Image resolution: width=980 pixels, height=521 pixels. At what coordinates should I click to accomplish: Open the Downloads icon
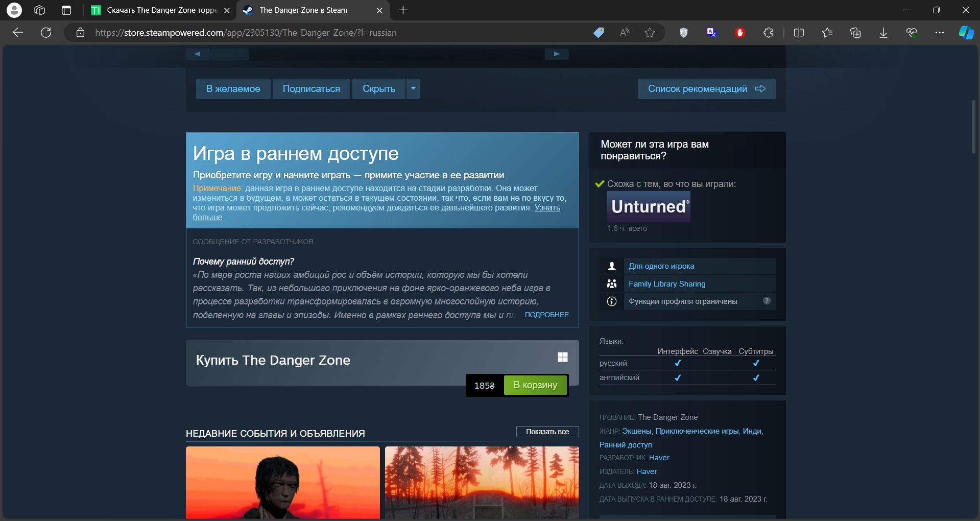pyautogui.click(x=883, y=33)
